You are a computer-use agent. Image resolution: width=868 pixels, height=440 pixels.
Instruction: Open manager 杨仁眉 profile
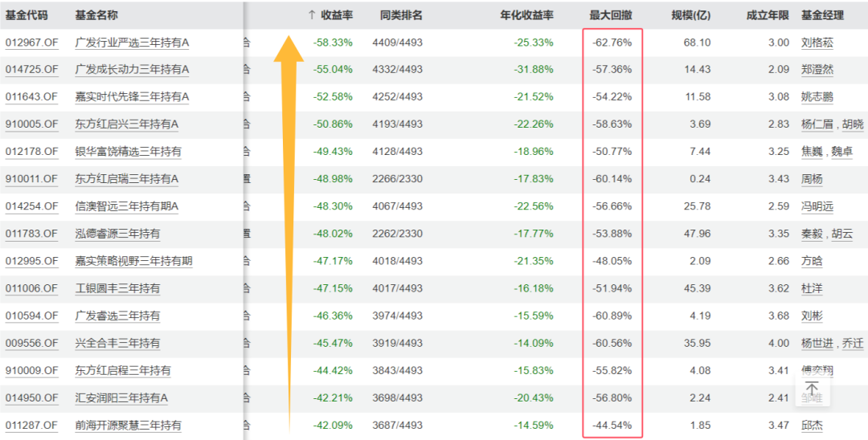[817, 124]
